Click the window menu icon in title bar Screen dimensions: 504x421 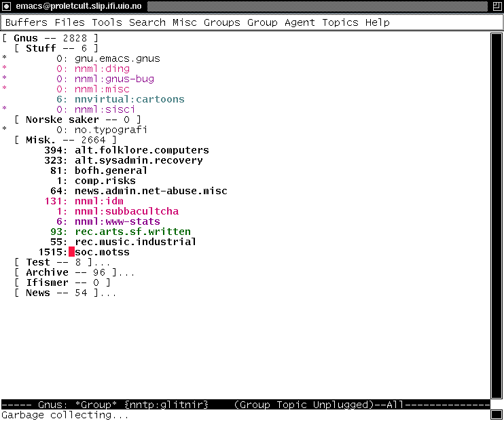tap(6, 6)
